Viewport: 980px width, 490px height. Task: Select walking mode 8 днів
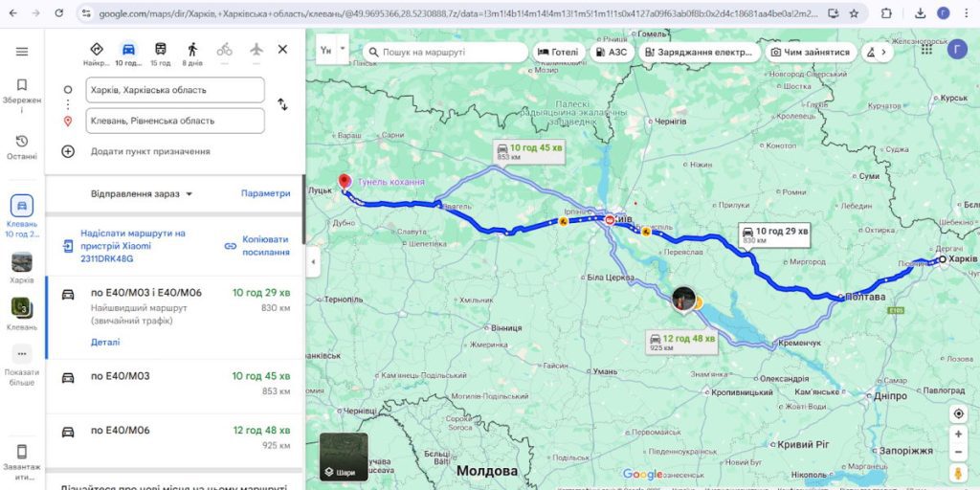point(192,54)
